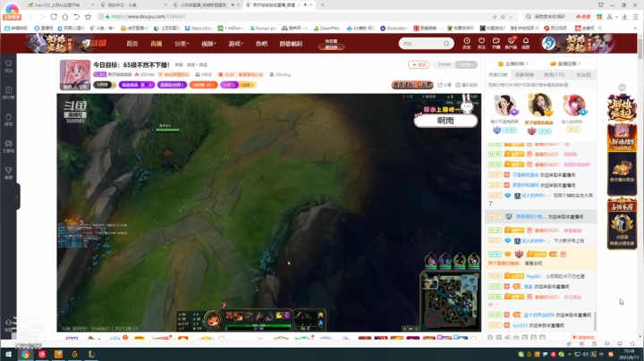Switch to the browser tab titled hao123
The width and height of the screenshot is (644, 361).
tap(60, 5)
